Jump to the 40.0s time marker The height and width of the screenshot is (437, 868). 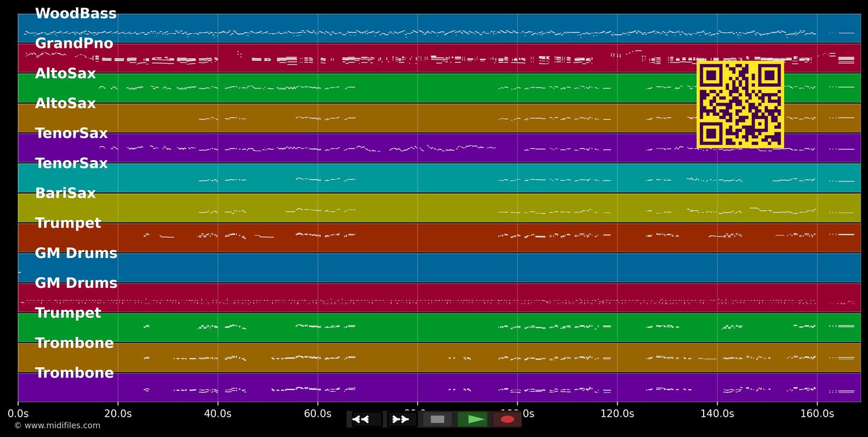pos(218,414)
